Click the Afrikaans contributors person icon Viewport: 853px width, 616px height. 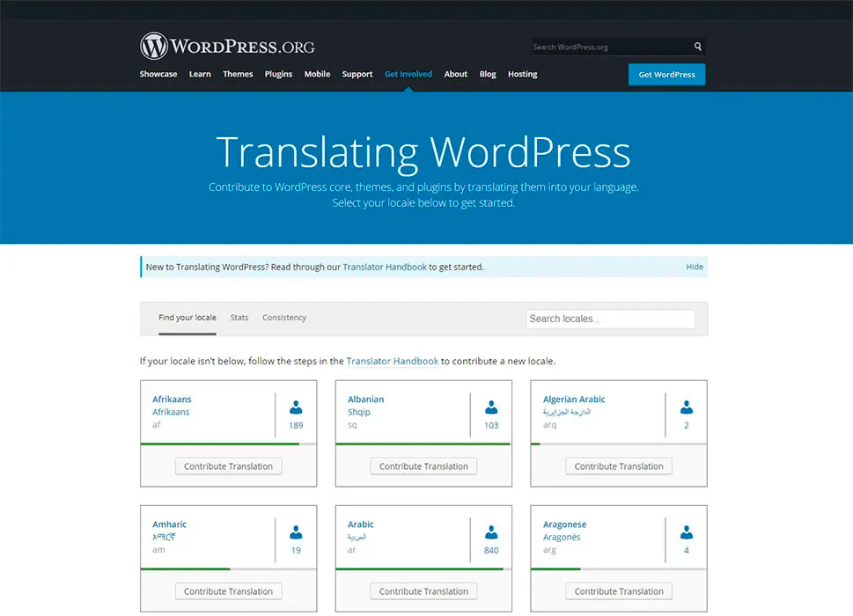[x=296, y=408]
